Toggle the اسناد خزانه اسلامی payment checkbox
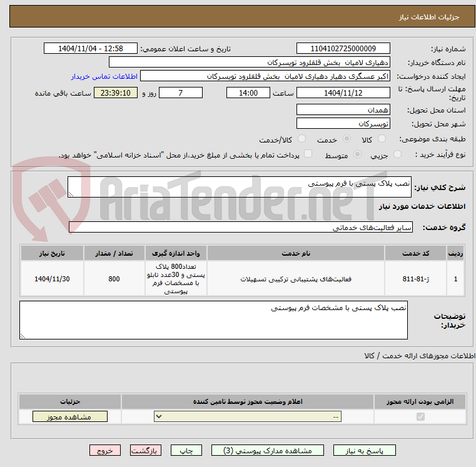The width and height of the screenshot is (476, 467). [x=308, y=154]
